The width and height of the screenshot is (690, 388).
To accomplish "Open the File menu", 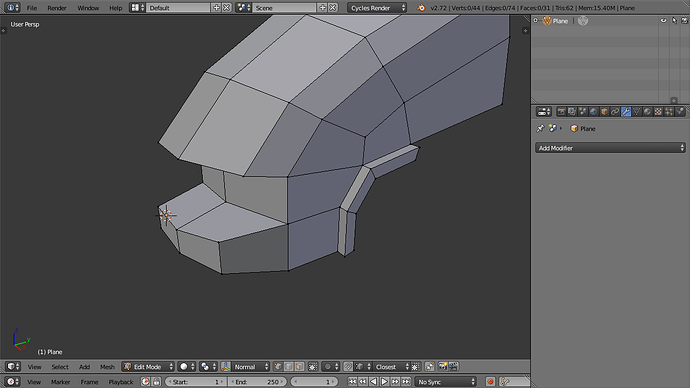I will point(32,8).
